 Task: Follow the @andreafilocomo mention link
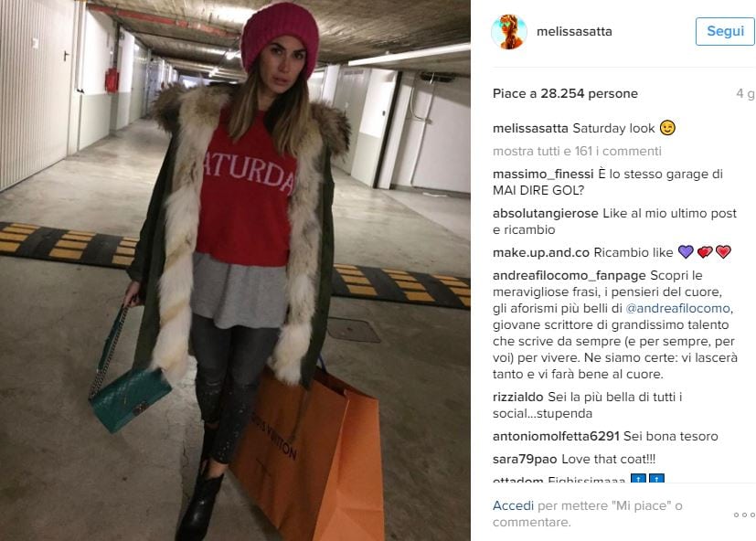(x=677, y=308)
